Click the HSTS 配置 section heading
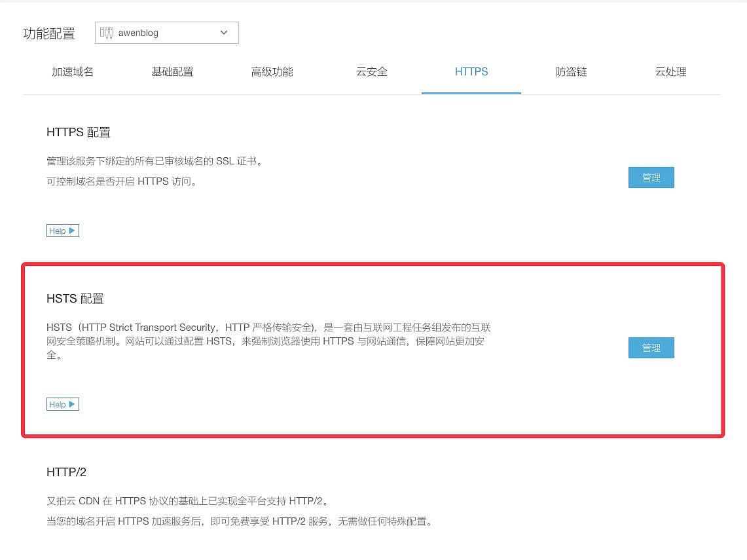The width and height of the screenshot is (747, 560). 75,299
